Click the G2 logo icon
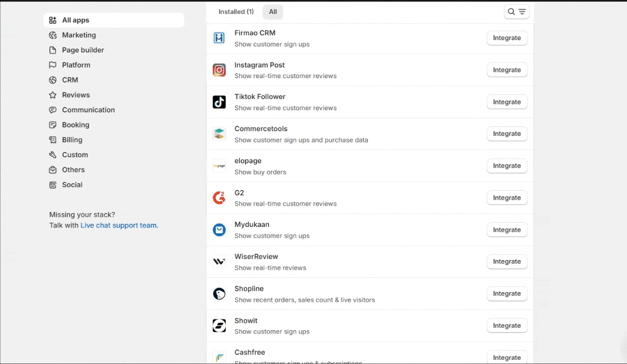The image size is (627, 364). pyautogui.click(x=219, y=198)
